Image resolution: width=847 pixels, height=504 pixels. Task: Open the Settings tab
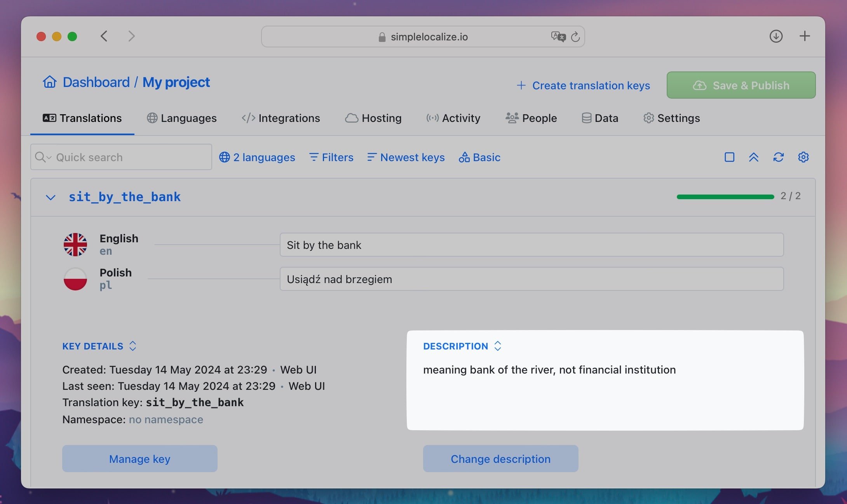tap(671, 118)
